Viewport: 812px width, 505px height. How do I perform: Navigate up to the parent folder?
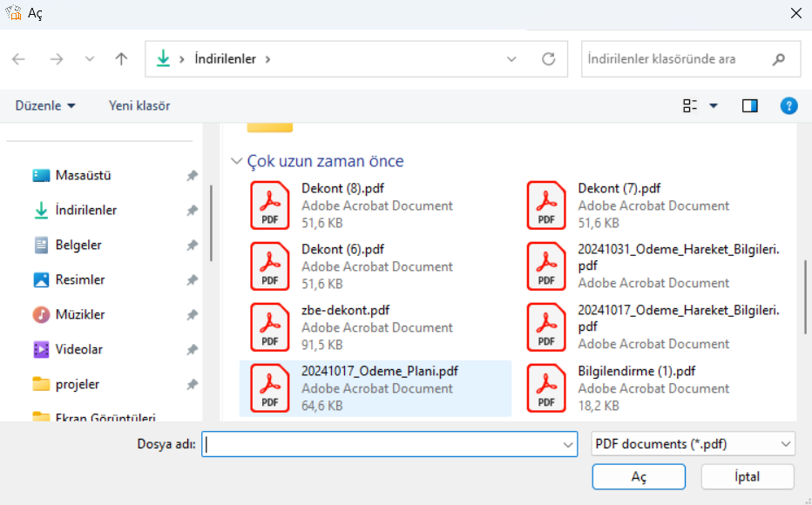click(121, 58)
